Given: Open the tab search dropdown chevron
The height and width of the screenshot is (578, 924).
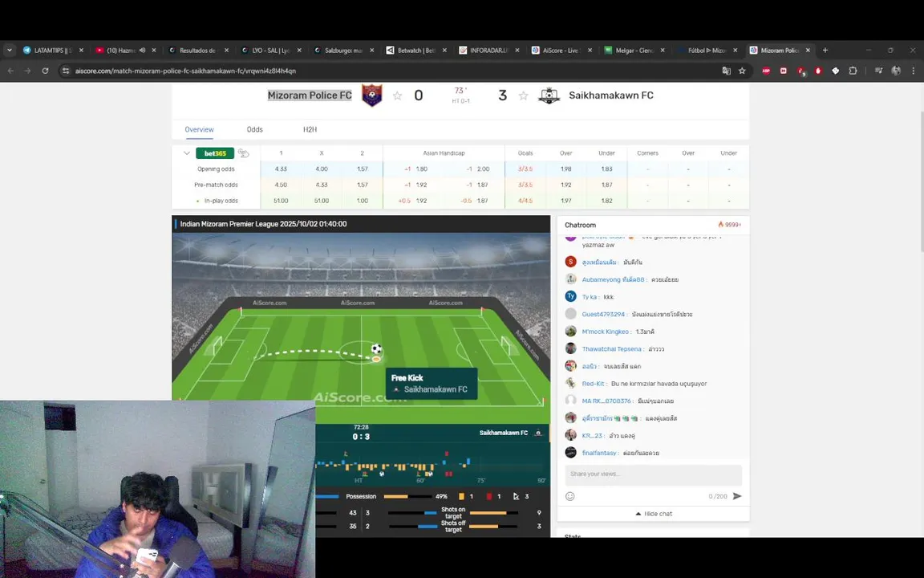Looking at the screenshot, I should coord(10,50).
